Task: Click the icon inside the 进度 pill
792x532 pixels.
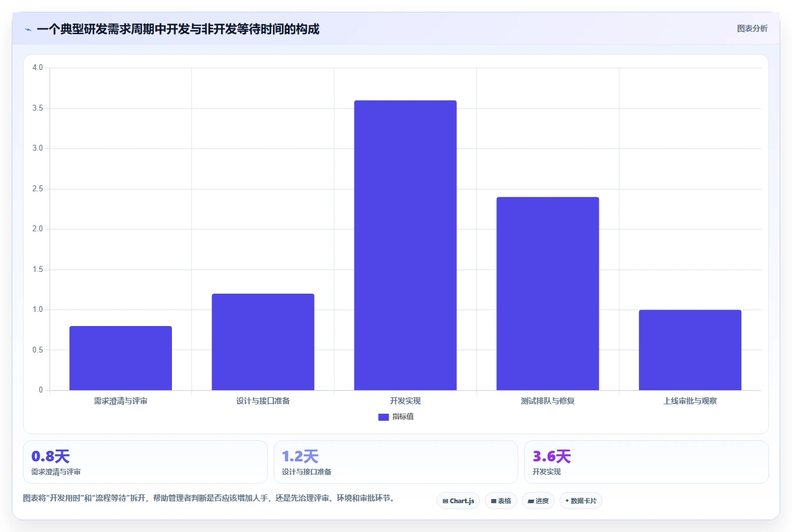Action: [531, 501]
